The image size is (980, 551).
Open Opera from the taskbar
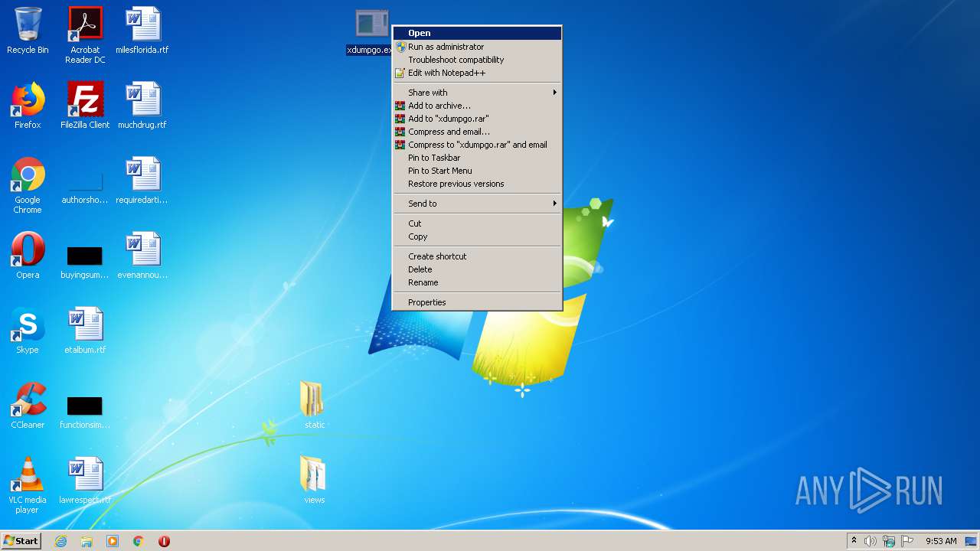point(164,541)
